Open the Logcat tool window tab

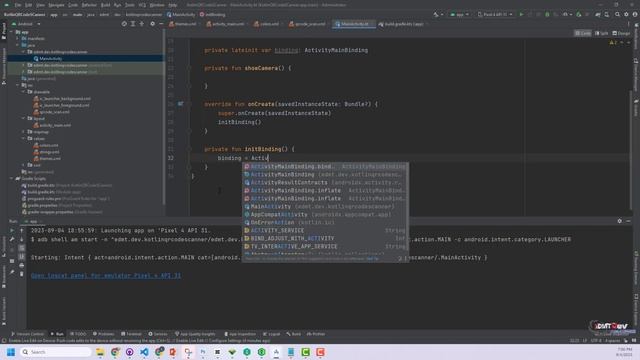click(272, 334)
